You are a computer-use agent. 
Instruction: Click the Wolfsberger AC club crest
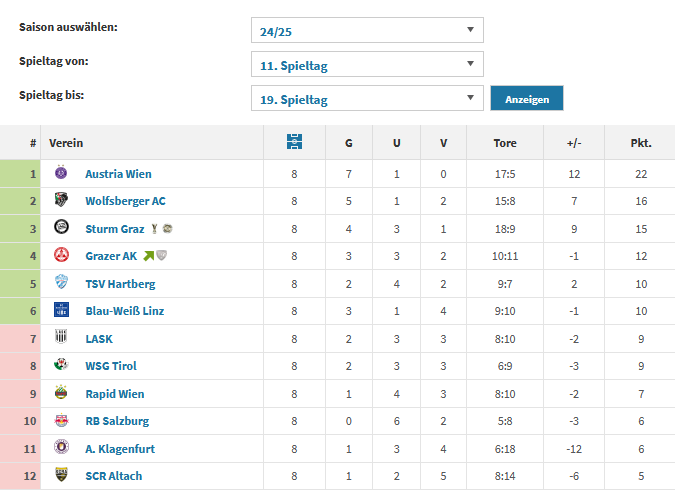click(61, 200)
